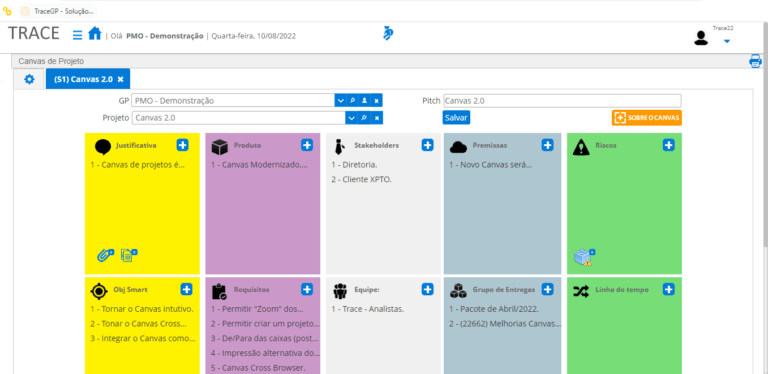Open the Trace22 user menu arrow

point(727,41)
